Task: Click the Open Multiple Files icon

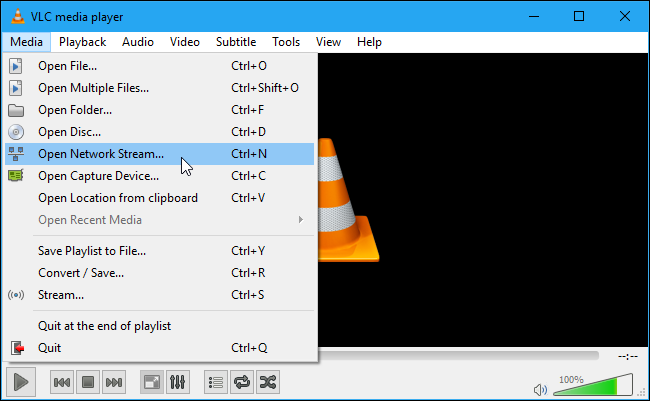Action: pos(16,88)
